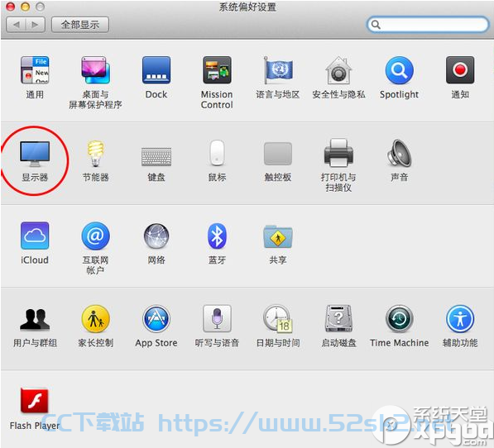Click the 全部显示 show all button
The image size is (494, 448).
tap(80, 25)
